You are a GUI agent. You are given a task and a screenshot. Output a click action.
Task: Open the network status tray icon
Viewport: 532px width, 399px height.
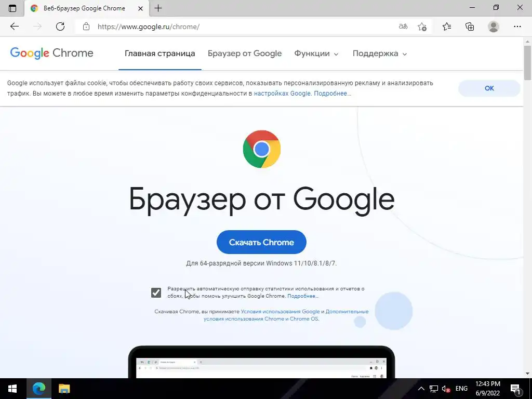click(x=434, y=389)
